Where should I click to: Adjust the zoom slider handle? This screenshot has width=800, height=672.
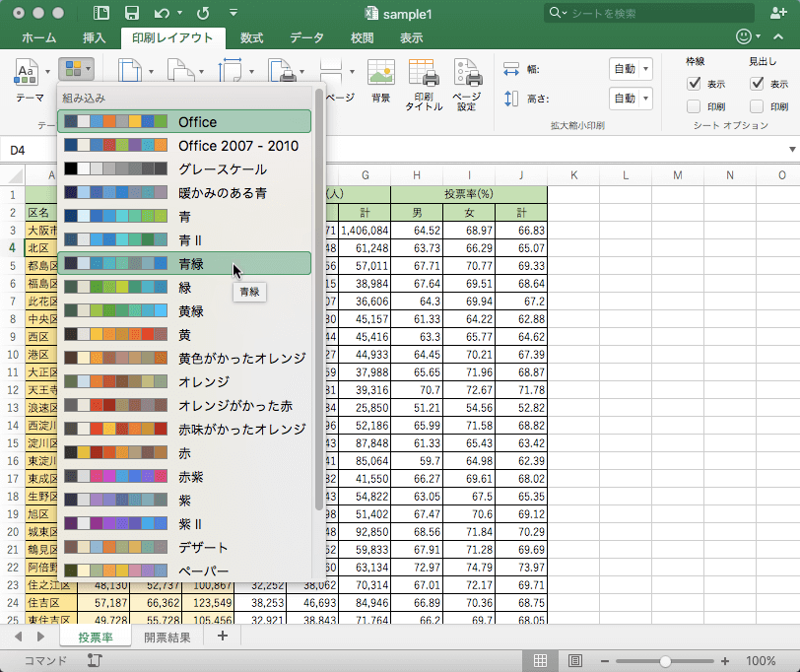pyautogui.click(x=665, y=661)
